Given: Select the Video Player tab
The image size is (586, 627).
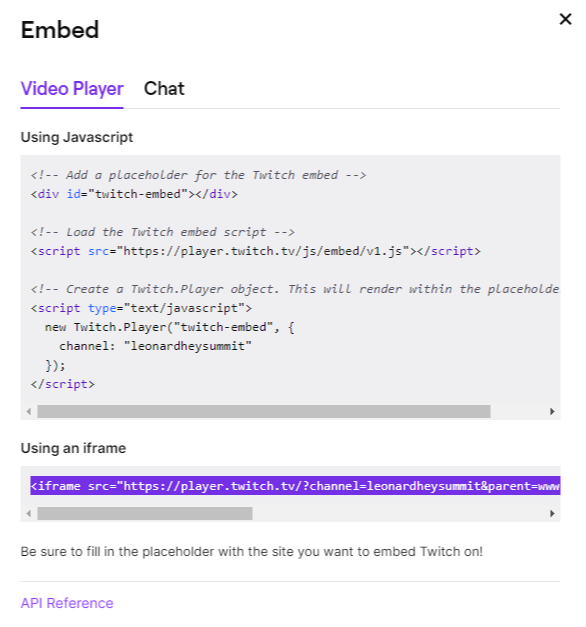Looking at the screenshot, I should tap(72, 89).
